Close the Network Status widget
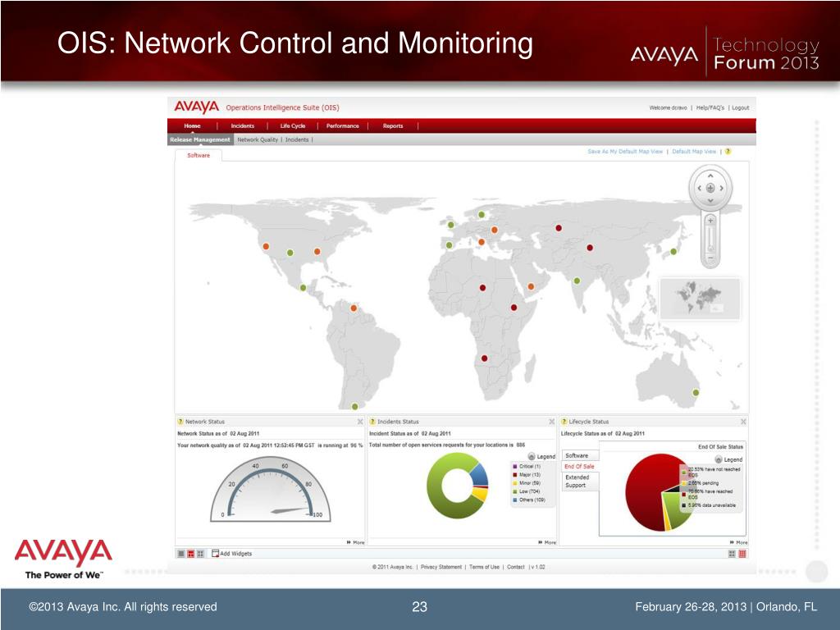This screenshot has height=630, width=840. (360, 422)
